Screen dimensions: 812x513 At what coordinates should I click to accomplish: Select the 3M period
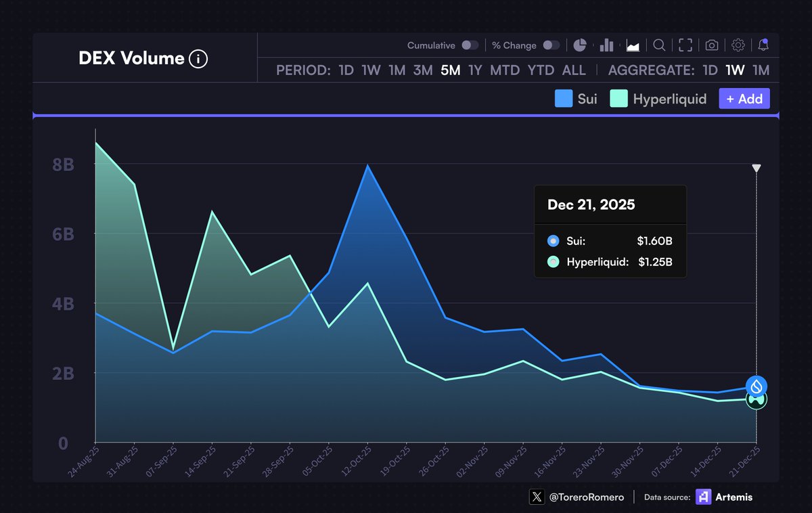click(423, 70)
